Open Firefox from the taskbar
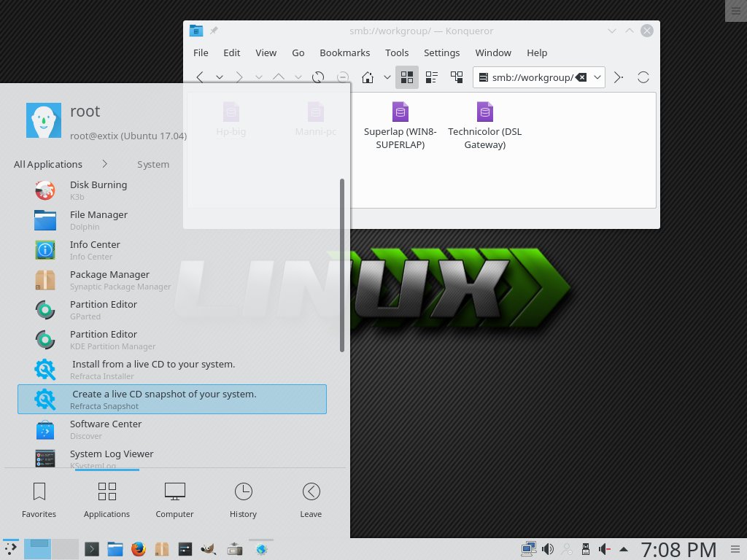This screenshot has height=560, width=747. [139, 549]
